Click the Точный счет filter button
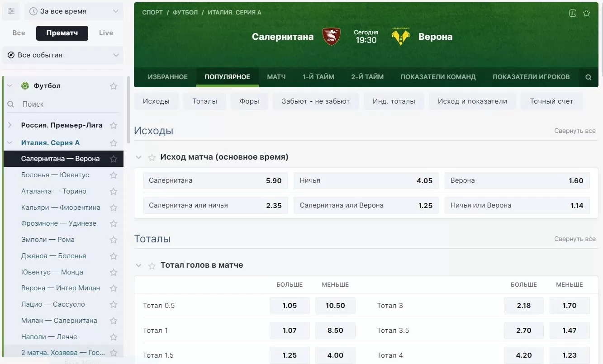The width and height of the screenshot is (603, 364). (551, 101)
